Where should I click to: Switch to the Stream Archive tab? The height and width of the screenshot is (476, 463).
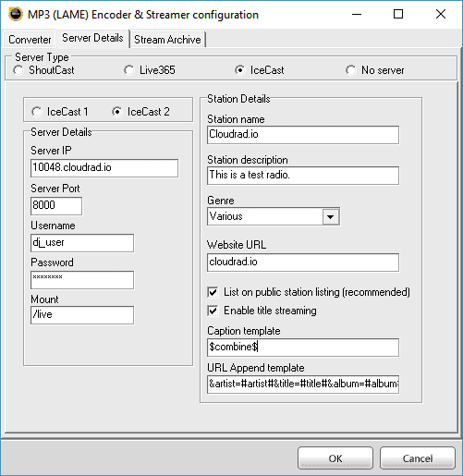[x=167, y=40]
